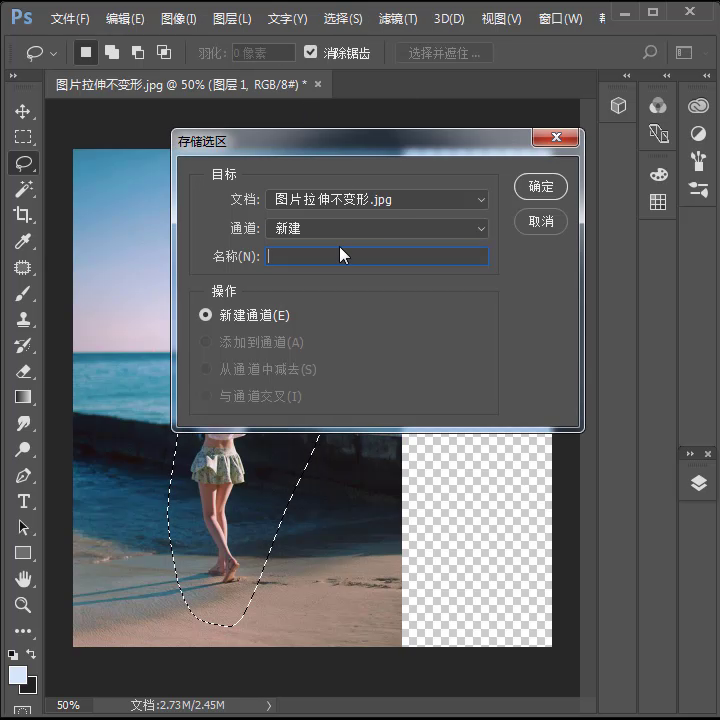Open the 滤镜(T) menu
720x720 pixels.
[398, 19]
